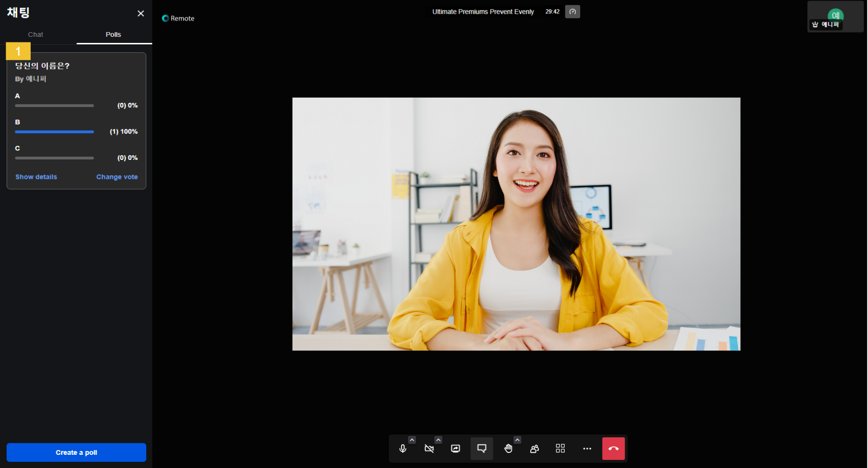Switch to tile view layout
Viewport: 868px width, 468px height.
click(560, 449)
